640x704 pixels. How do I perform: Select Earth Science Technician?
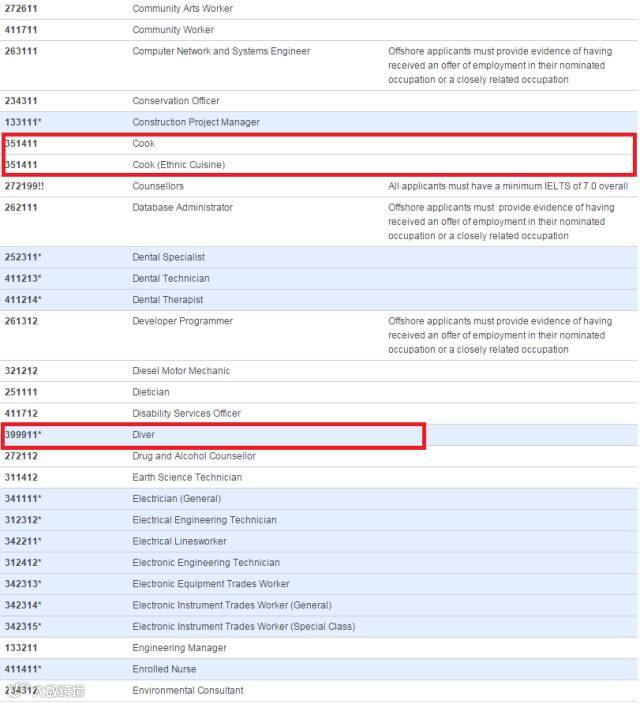pyautogui.click(x=187, y=478)
